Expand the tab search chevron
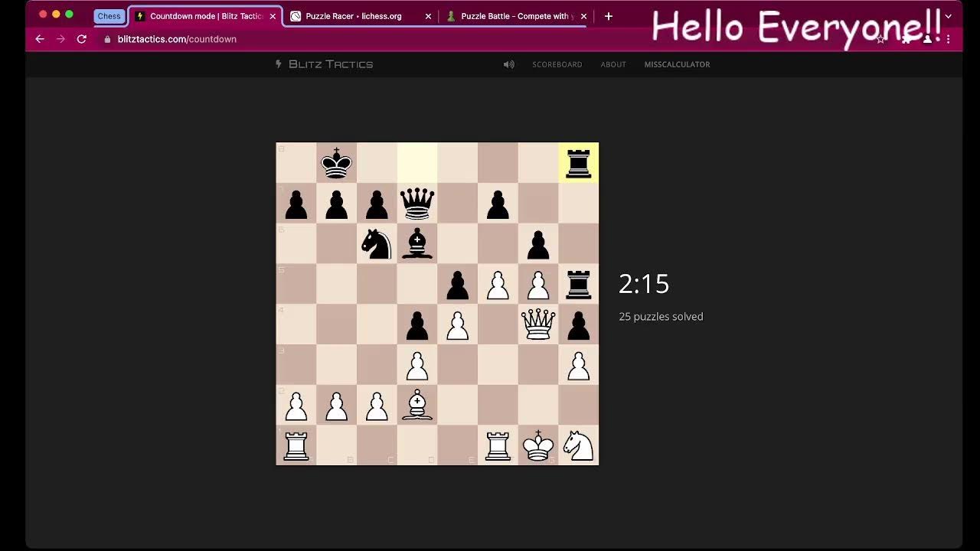 point(948,16)
